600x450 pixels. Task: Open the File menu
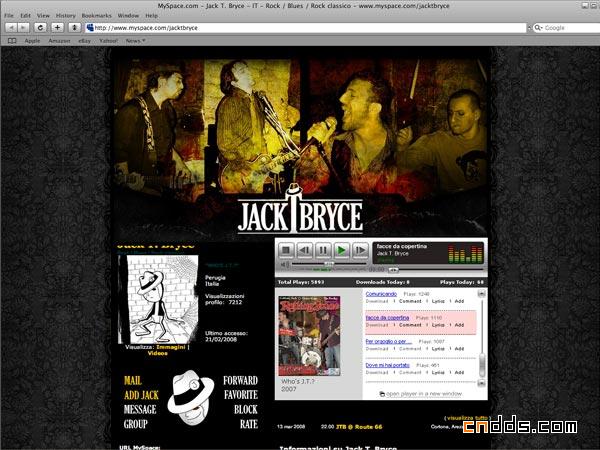point(9,16)
